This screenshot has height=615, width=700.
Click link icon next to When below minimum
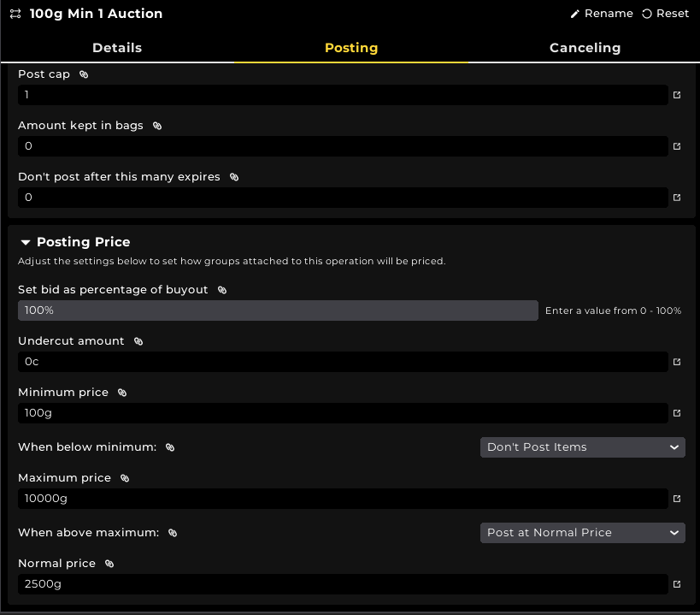point(170,447)
